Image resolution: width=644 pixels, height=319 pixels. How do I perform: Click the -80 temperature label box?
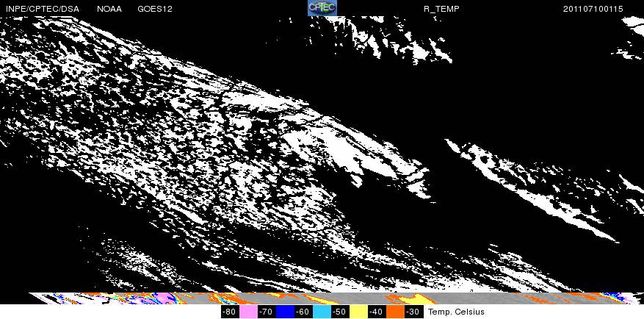coord(230,312)
